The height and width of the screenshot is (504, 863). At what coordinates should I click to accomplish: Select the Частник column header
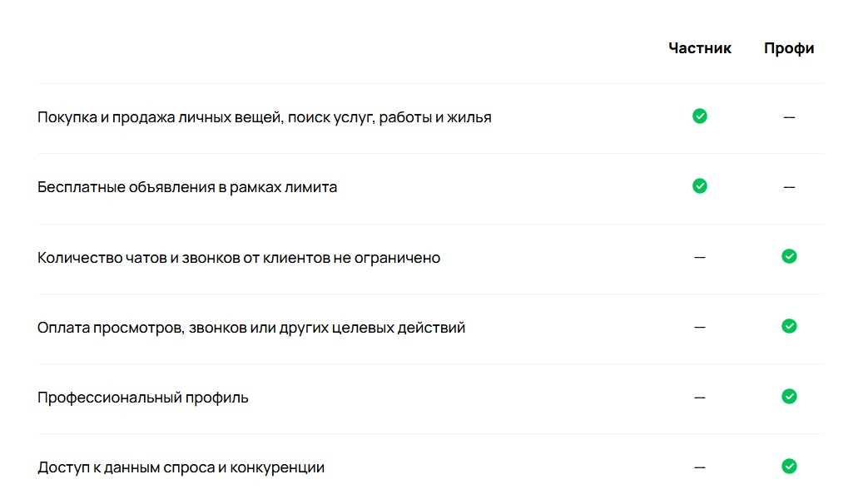[x=700, y=48]
